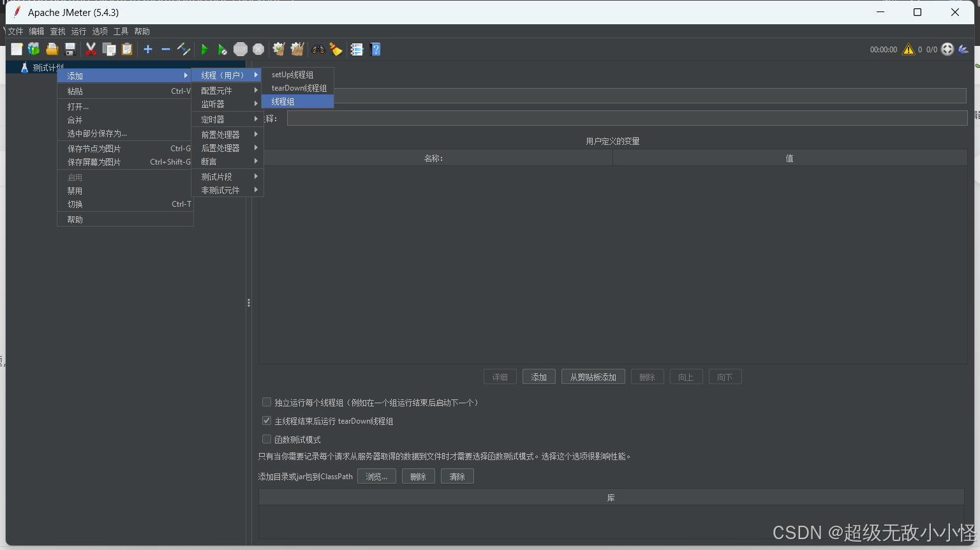Uncheck 主线程结束后运行 tearDown线程组
The height and width of the screenshot is (550, 980).
coord(267,421)
